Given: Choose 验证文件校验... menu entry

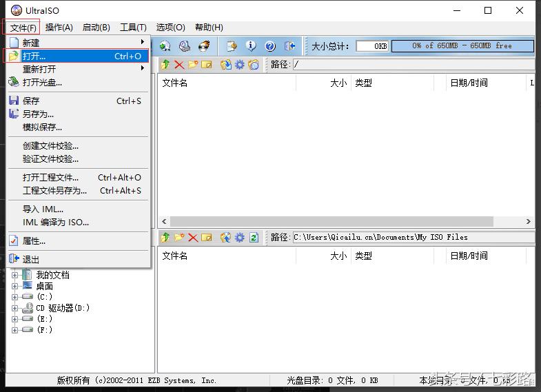Looking at the screenshot, I should pos(78,159).
